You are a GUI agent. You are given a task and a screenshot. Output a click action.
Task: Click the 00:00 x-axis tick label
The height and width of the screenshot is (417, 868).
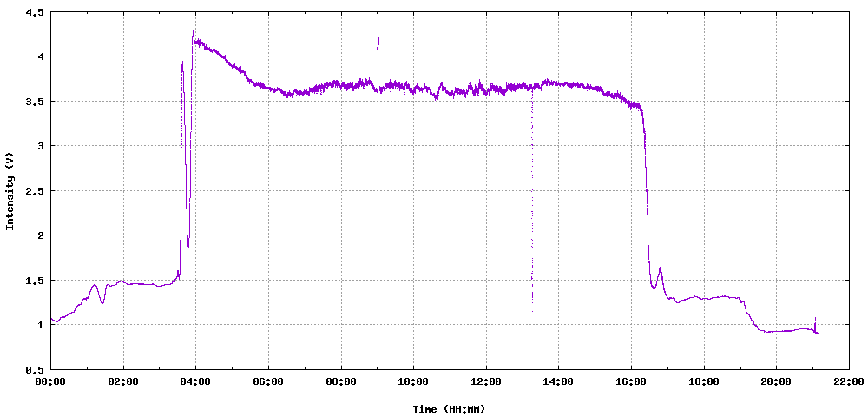pyautogui.click(x=51, y=381)
